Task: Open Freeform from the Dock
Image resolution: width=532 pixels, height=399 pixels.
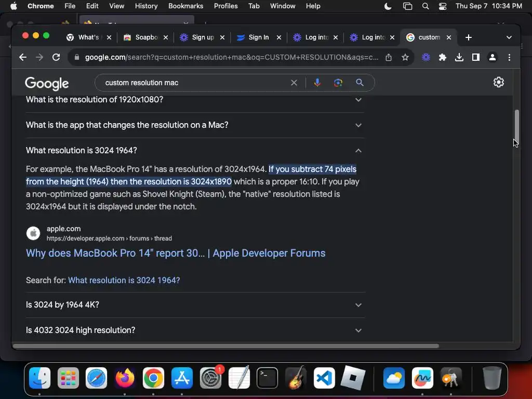Action: (422, 378)
